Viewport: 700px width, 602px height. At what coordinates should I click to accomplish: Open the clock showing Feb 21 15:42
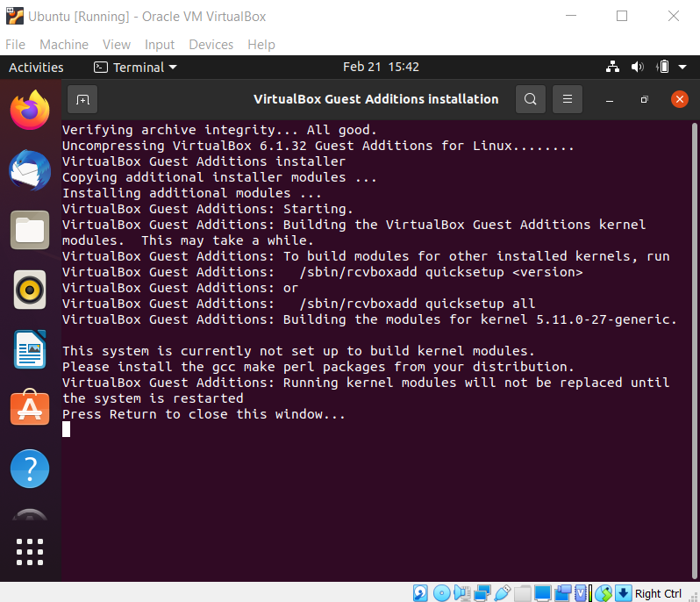pyautogui.click(x=381, y=67)
